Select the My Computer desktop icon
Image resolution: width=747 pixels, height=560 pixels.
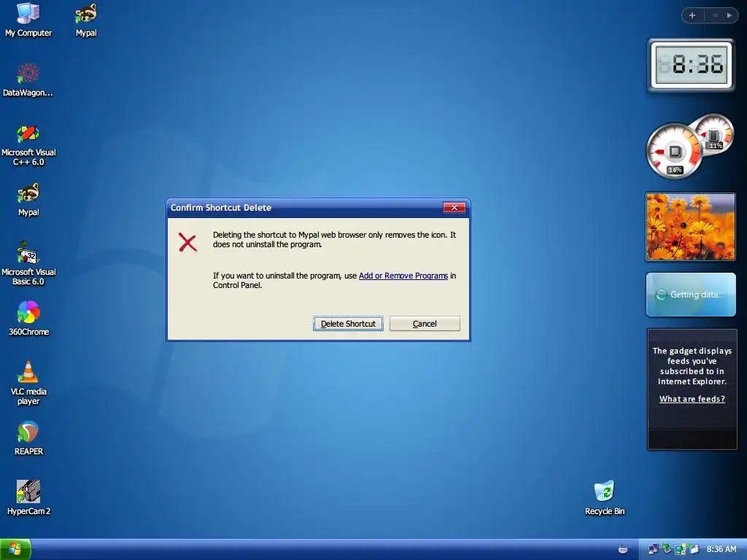[x=28, y=20]
